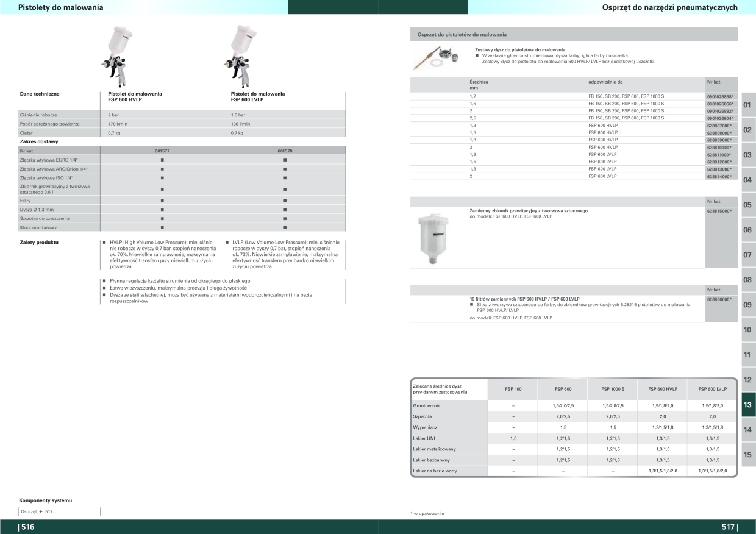Click the '2 bar' working pressure value
The height and width of the screenshot is (534, 756).
[114, 115]
